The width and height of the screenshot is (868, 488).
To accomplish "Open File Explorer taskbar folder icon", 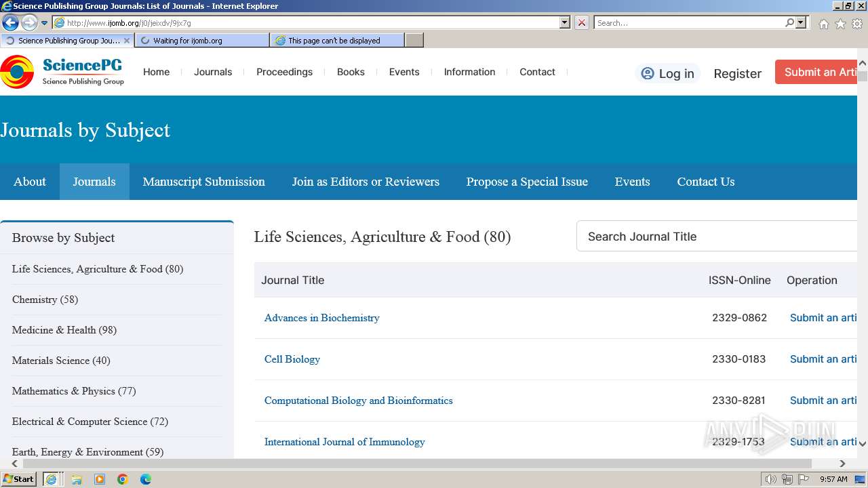I will tap(77, 479).
